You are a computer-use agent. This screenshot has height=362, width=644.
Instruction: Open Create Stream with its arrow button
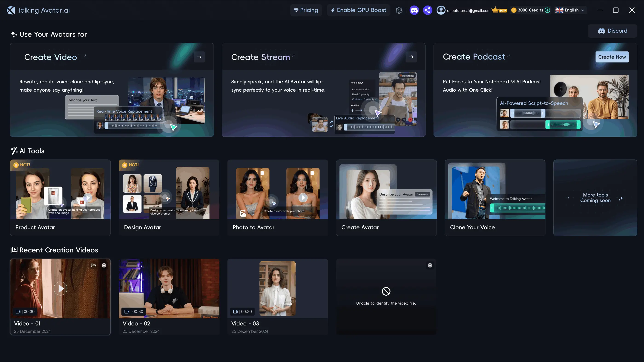[x=411, y=57]
